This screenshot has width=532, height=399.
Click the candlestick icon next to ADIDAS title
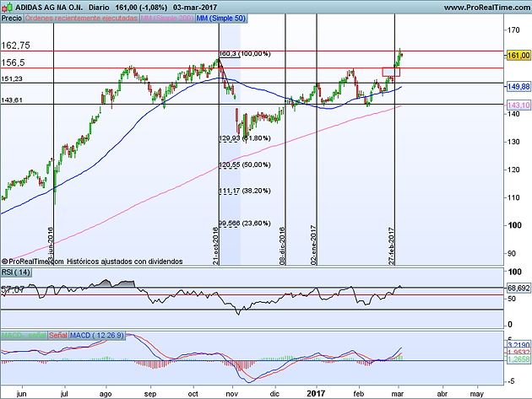(8, 7)
